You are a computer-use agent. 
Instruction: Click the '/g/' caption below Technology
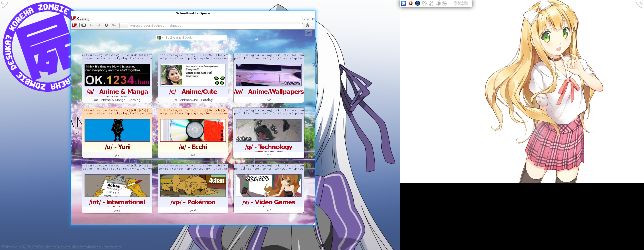pyautogui.click(x=269, y=155)
